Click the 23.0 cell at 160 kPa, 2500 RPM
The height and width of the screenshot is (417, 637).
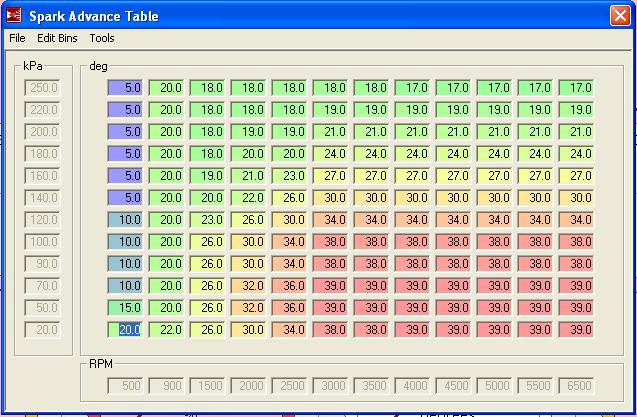pyautogui.click(x=290, y=176)
